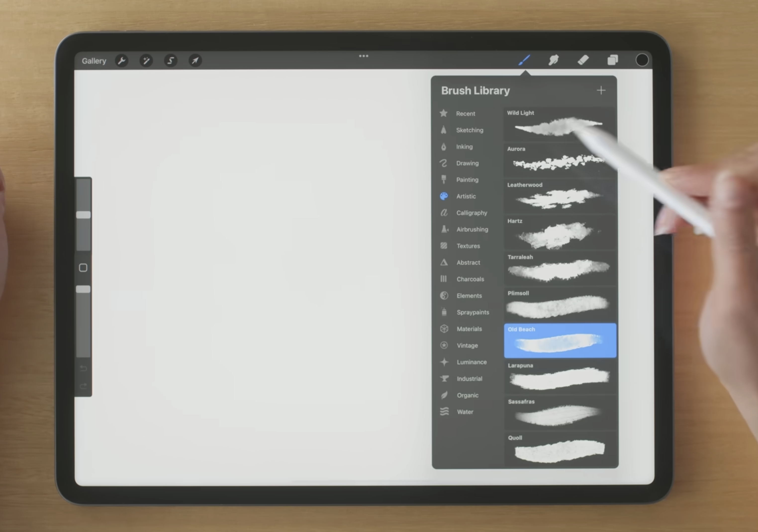758x532 pixels.
Task: Select the Brush tool in the top toolbar
Action: (x=524, y=60)
